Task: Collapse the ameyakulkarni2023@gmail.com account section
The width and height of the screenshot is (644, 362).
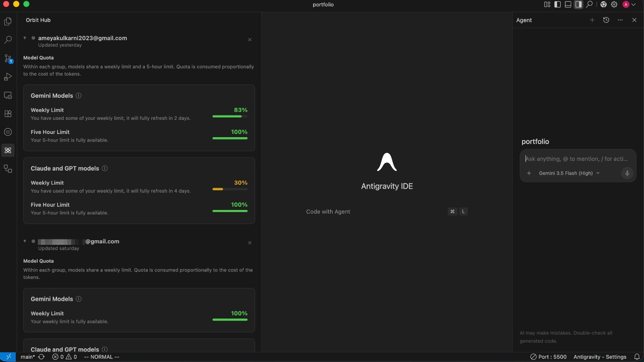Action: 25,38
